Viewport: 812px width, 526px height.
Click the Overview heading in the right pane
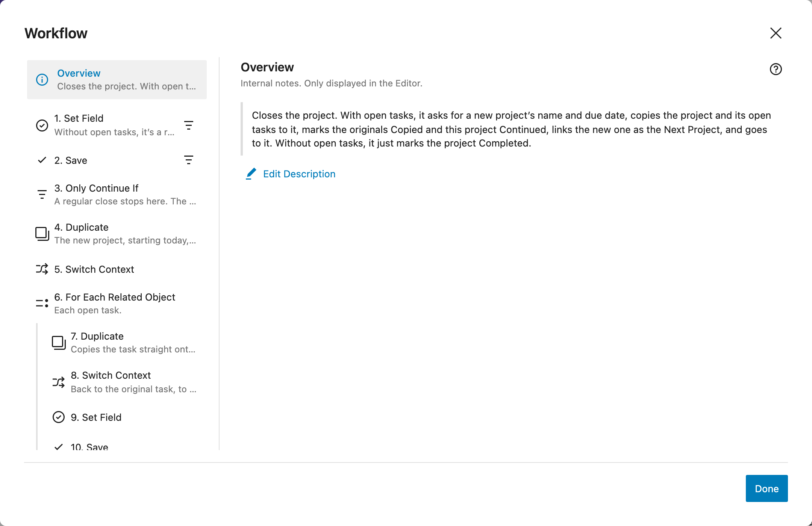pyautogui.click(x=267, y=67)
